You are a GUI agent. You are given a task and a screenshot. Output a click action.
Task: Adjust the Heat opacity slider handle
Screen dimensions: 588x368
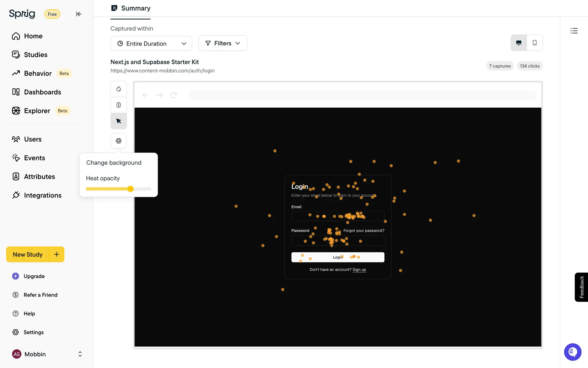(x=130, y=189)
